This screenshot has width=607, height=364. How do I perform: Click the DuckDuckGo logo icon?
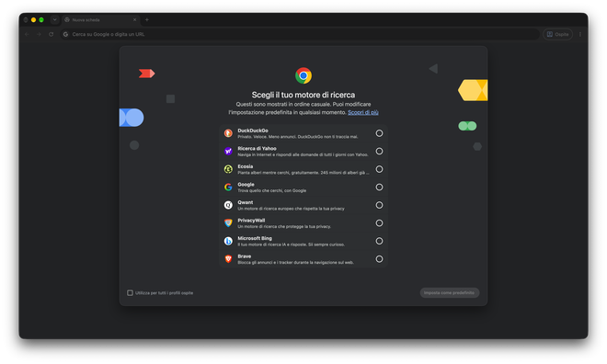[228, 133]
